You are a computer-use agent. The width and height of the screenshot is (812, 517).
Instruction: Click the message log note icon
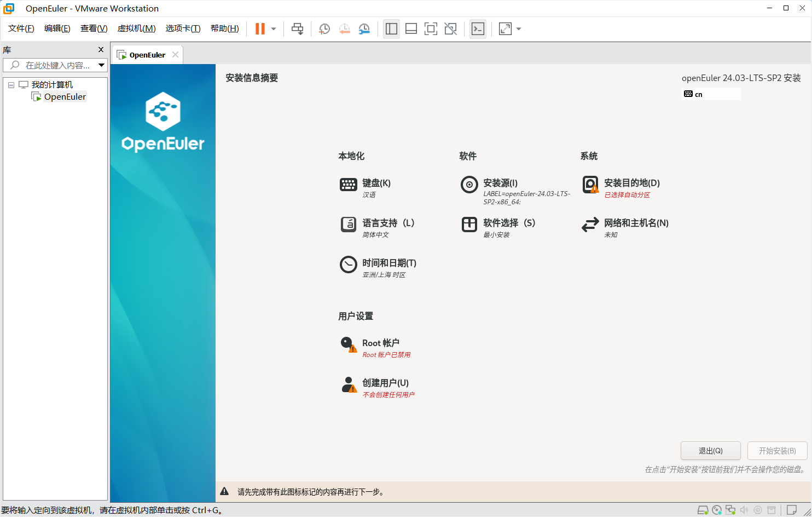[791, 510]
